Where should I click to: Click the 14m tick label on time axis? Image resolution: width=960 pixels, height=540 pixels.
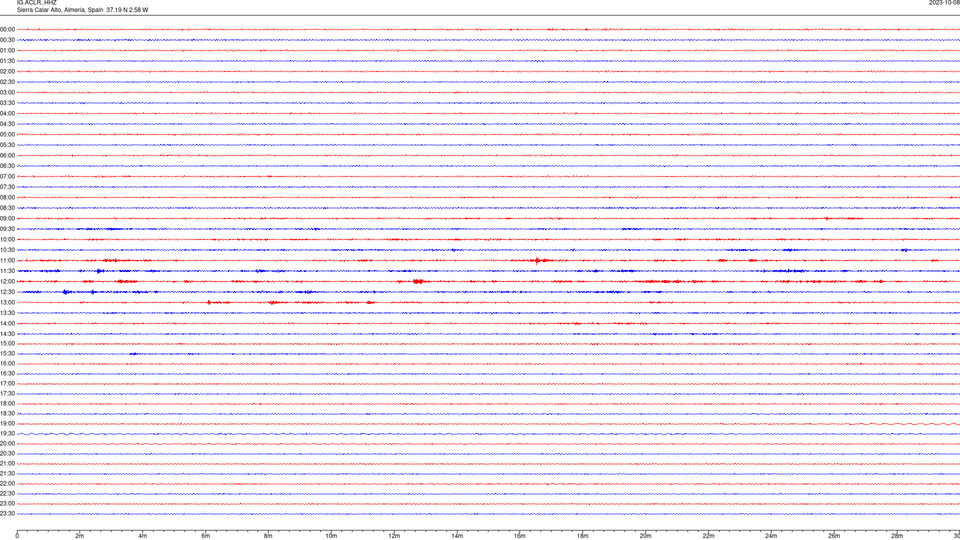coord(457,536)
